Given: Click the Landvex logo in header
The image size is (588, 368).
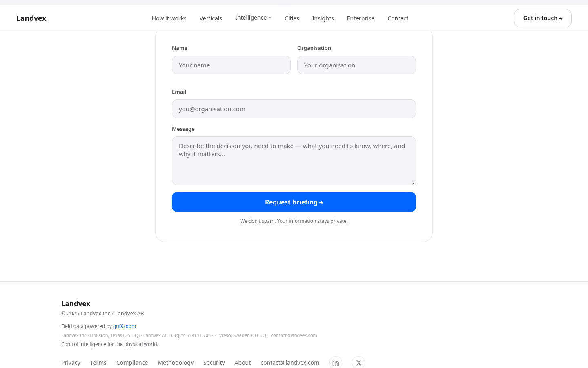Looking at the screenshot, I should tap(31, 18).
